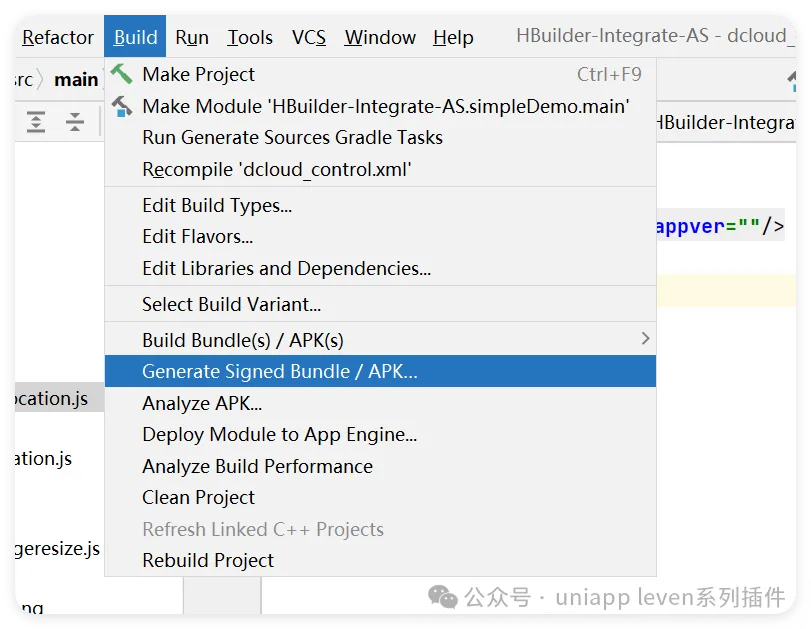
Task: Click the Expand All toolbar icon
Action: (36, 122)
